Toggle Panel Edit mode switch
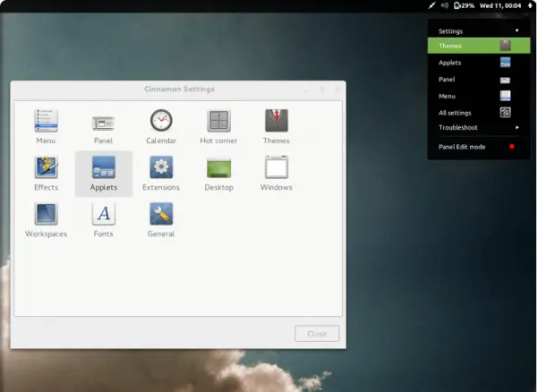The image size is (537, 392). click(x=512, y=147)
